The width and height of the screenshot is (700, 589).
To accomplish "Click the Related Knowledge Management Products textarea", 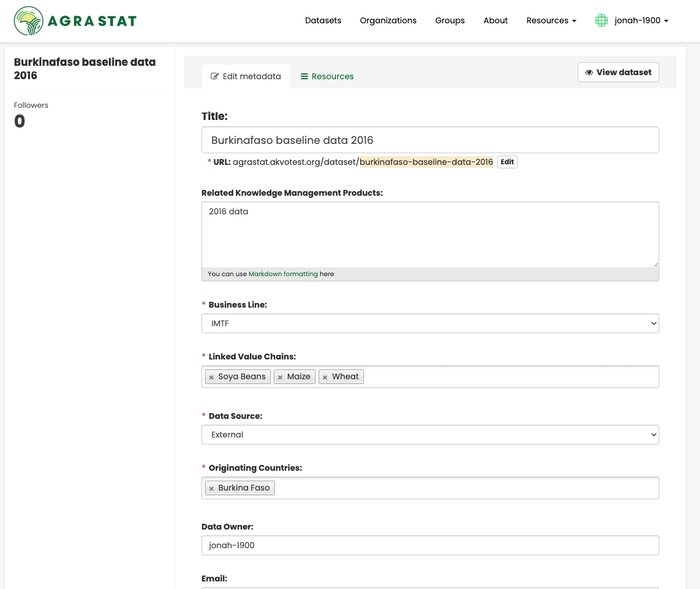I will click(x=430, y=235).
